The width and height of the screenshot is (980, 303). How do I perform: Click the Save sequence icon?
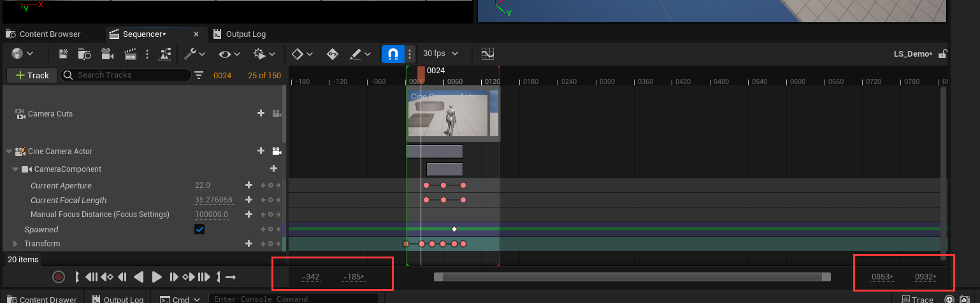click(64, 54)
